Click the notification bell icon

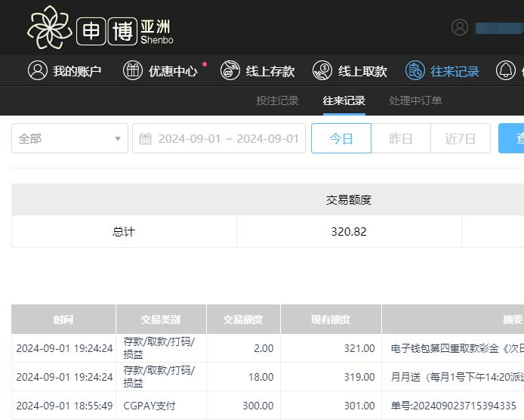coord(506,71)
